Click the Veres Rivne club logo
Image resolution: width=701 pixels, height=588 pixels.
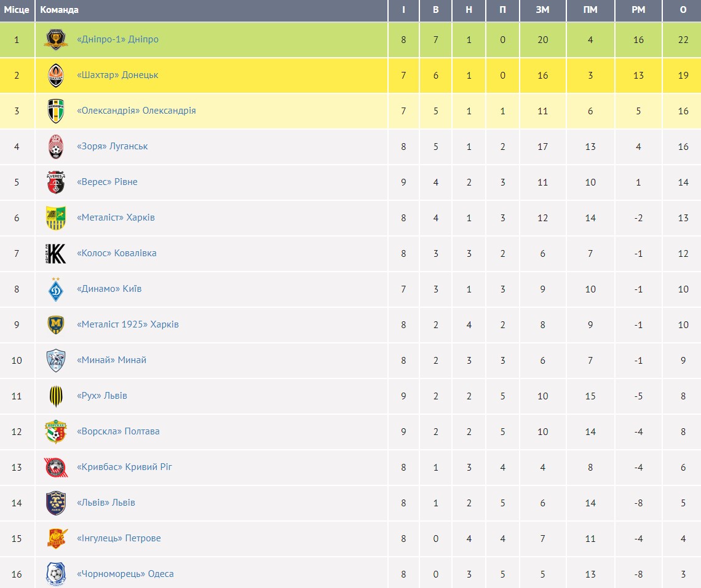tap(56, 182)
